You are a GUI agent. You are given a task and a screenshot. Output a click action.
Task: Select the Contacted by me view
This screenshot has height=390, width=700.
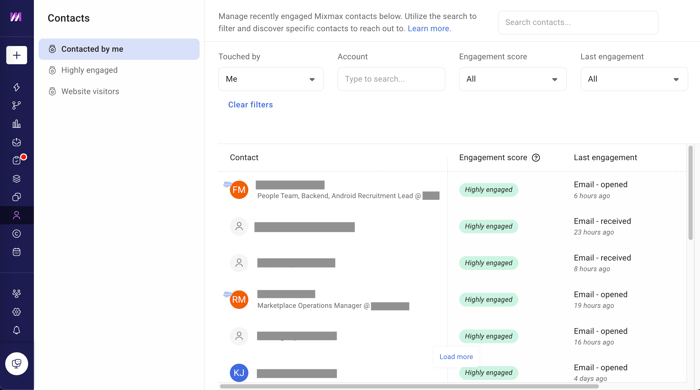(x=119, y=49)
